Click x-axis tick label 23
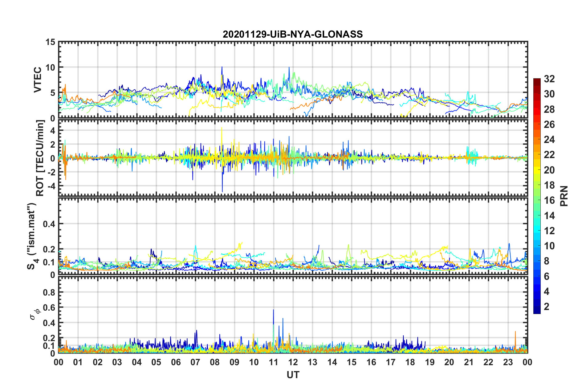This screenshot has height=392, width=586. coord(508,362)
